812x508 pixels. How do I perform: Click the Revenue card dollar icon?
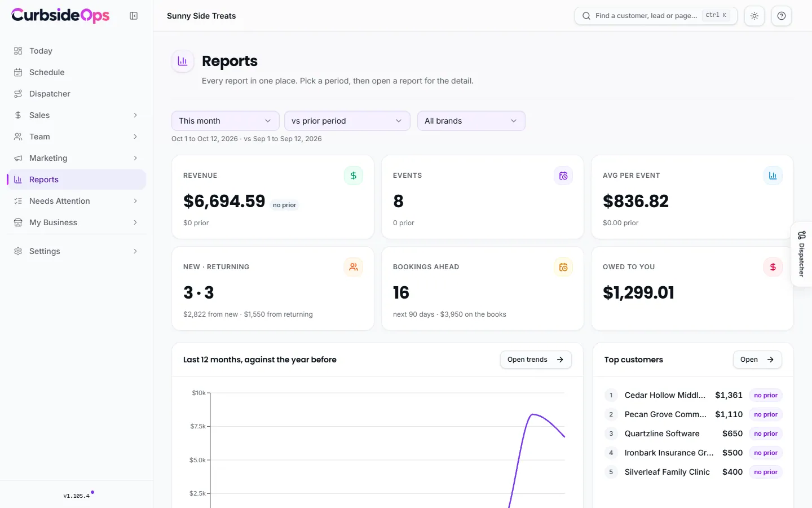354,176
